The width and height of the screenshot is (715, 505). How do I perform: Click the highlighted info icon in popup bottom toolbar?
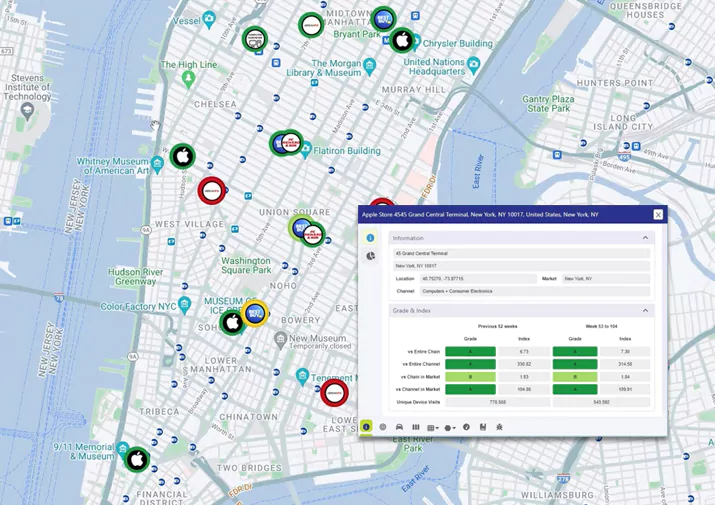366,427
